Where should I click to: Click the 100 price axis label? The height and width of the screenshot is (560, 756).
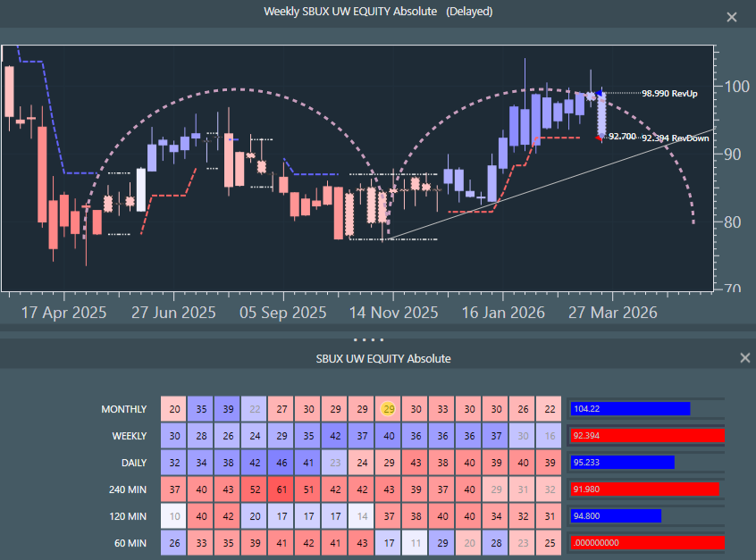tap(736, 87)
